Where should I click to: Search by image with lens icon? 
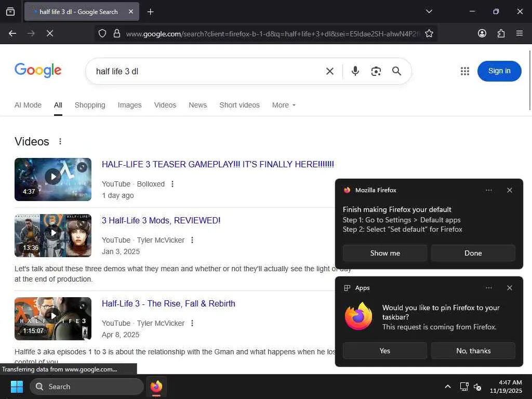click(376, 71)
